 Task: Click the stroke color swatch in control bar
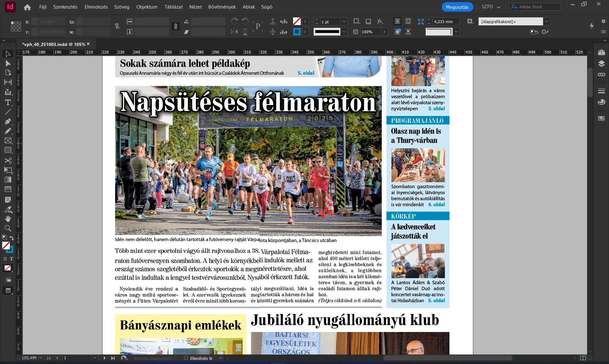(x=297, y=32)
